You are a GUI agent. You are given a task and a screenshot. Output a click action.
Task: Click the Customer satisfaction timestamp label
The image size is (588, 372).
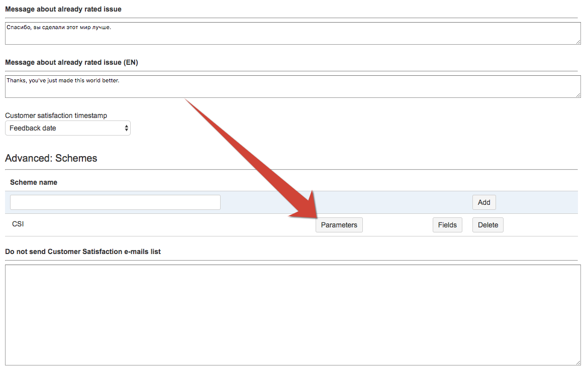pos(56,115)
